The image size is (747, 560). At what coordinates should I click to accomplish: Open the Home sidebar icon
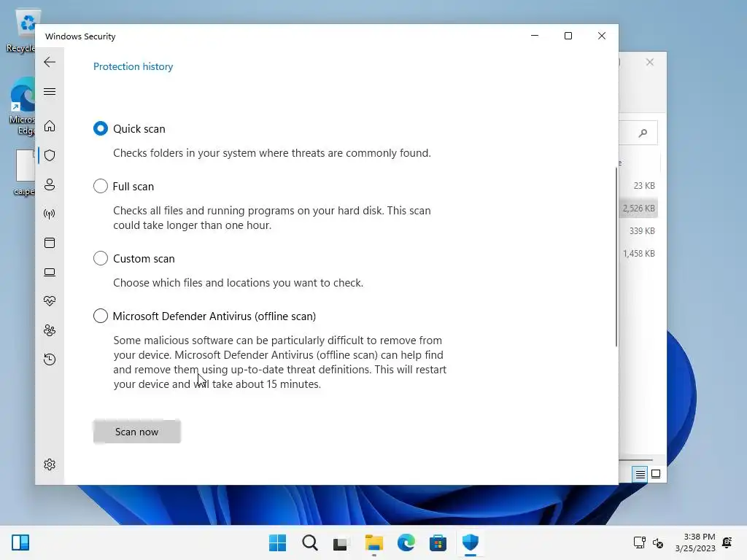[x=50, y=126]
